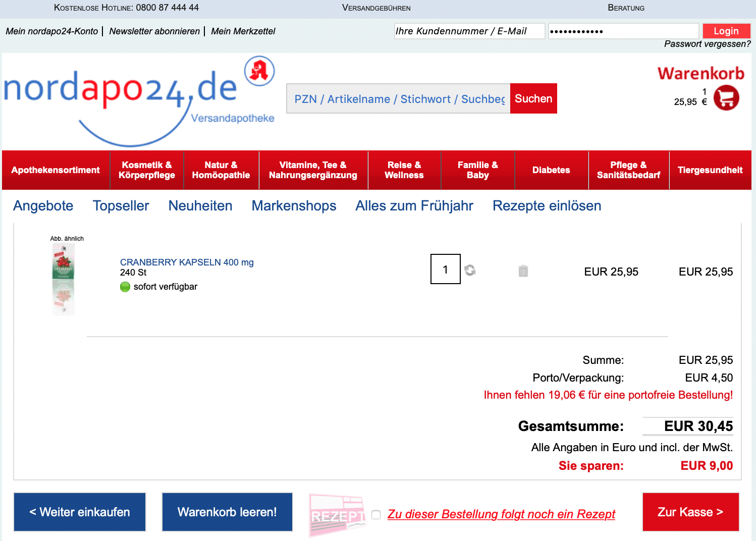Viewport: 756px width, 541px height.
Task: Go to Angebote section
Action: click(x=43, y=206)
